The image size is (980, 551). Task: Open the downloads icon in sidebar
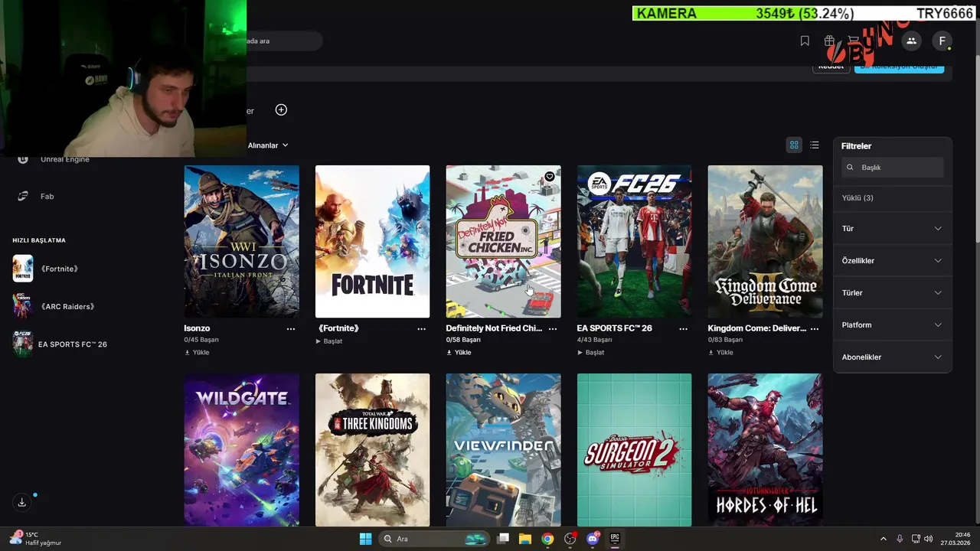[22, 502]
